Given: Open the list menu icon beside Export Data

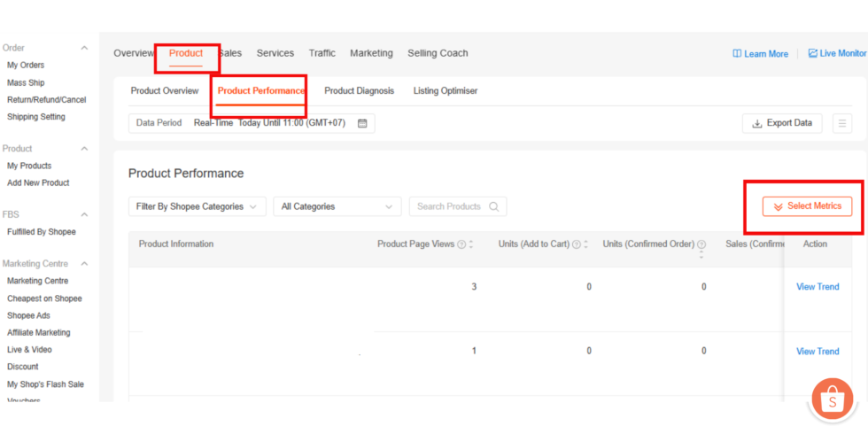Looking at the screenshot, I should 842,123.
